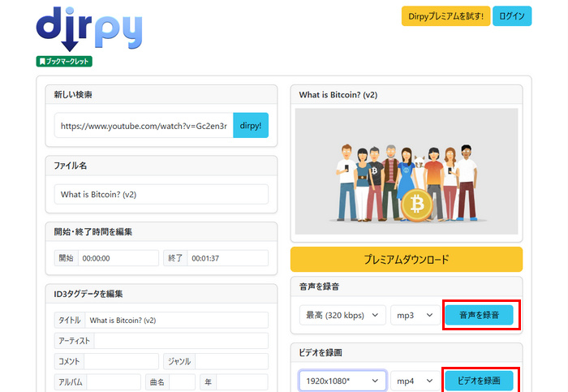
Task: Fill in the アーティスト artist field
Action: click(x=181, y=341)
